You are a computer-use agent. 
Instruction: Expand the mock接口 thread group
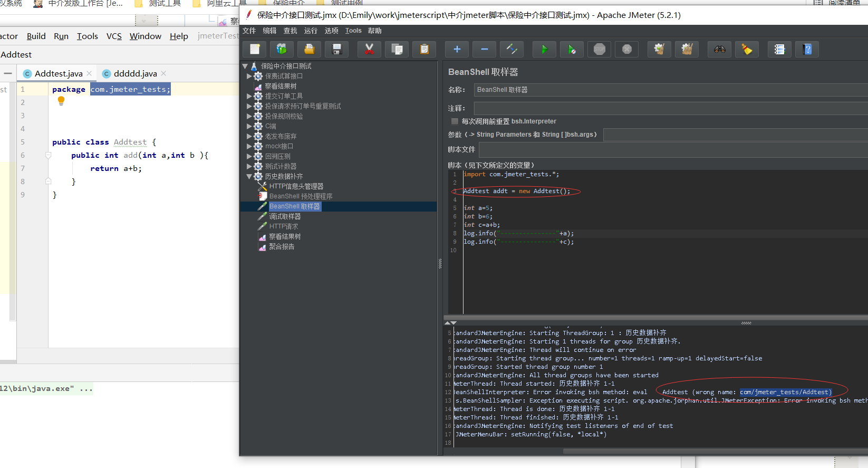[x=249, y=146]
